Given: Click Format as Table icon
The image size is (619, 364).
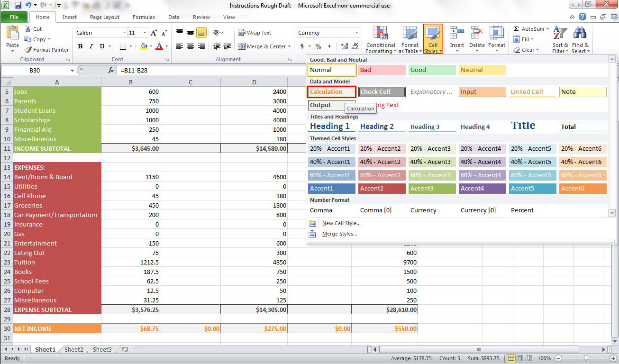Looking at the screenshot, I should [409, 34].
